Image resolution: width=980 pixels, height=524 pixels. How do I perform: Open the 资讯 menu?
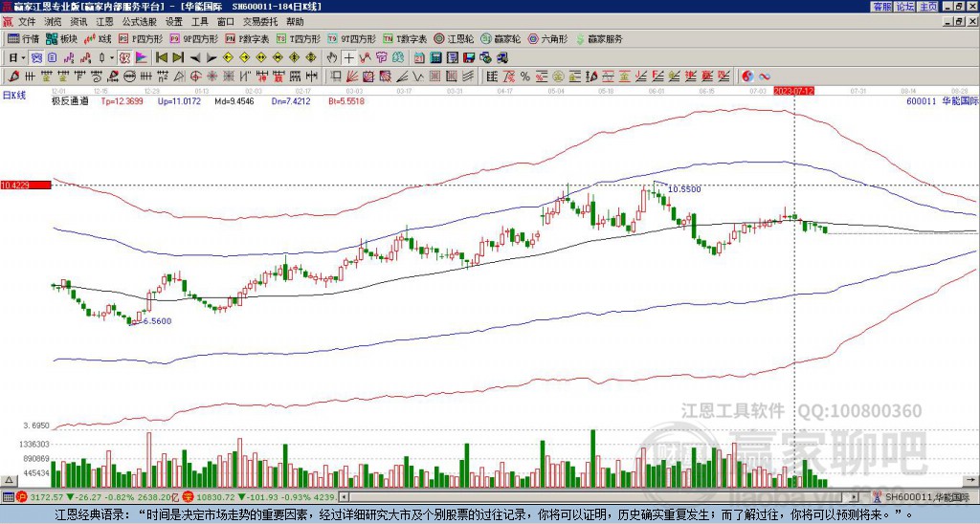coord(78,22)
